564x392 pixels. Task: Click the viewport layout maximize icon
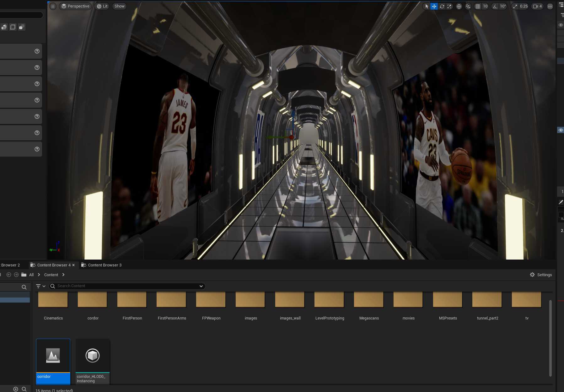coord(550,6)
